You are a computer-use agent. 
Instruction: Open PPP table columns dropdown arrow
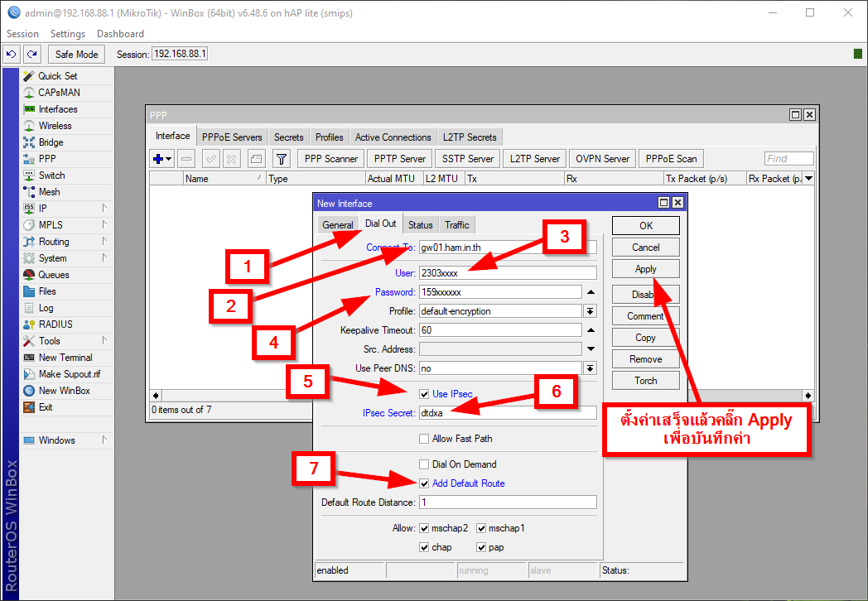(x=808, y=178)
